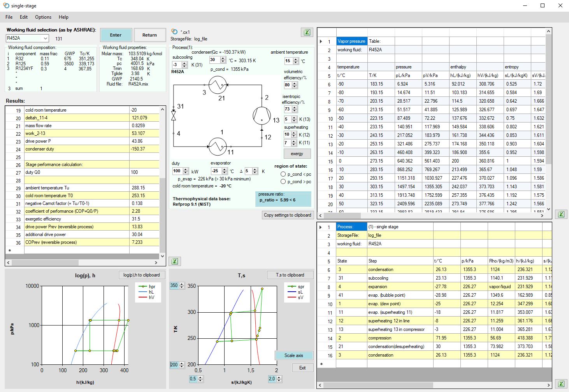Click the duty kW input field
This screenshot has height=392, width=569.
[x=177, y=171]
